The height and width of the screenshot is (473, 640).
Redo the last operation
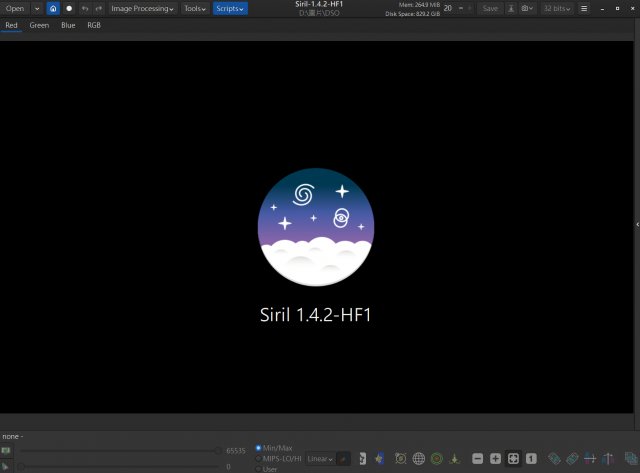(99, 8)
